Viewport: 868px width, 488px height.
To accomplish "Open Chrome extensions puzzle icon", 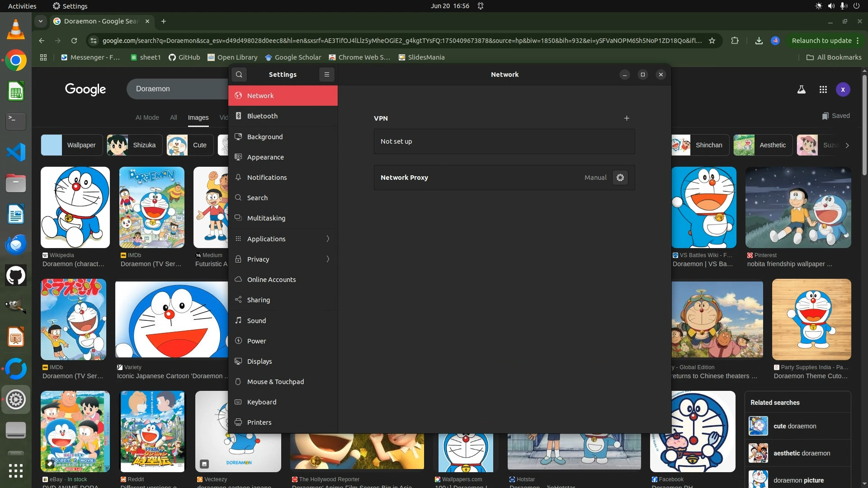I will 735,41.
